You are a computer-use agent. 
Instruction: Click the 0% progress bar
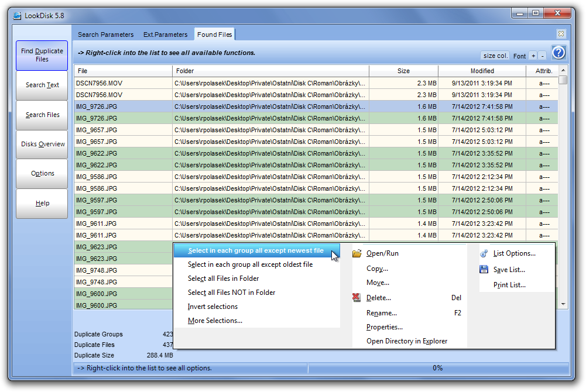pos(438,368)
